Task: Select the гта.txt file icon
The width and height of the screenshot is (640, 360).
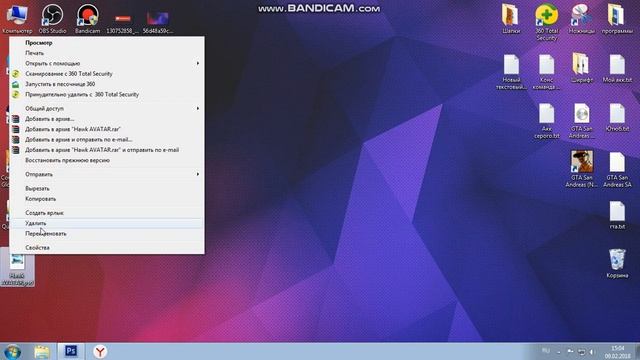Action: click(x=617, y=215)
